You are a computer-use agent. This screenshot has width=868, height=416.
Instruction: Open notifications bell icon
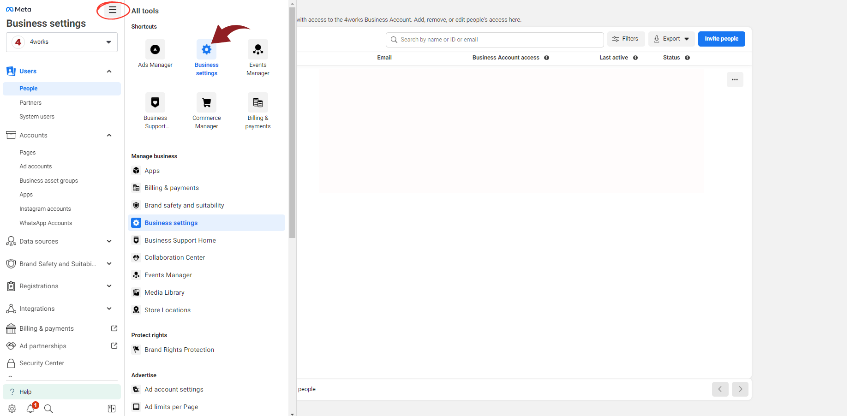(30, 409)
